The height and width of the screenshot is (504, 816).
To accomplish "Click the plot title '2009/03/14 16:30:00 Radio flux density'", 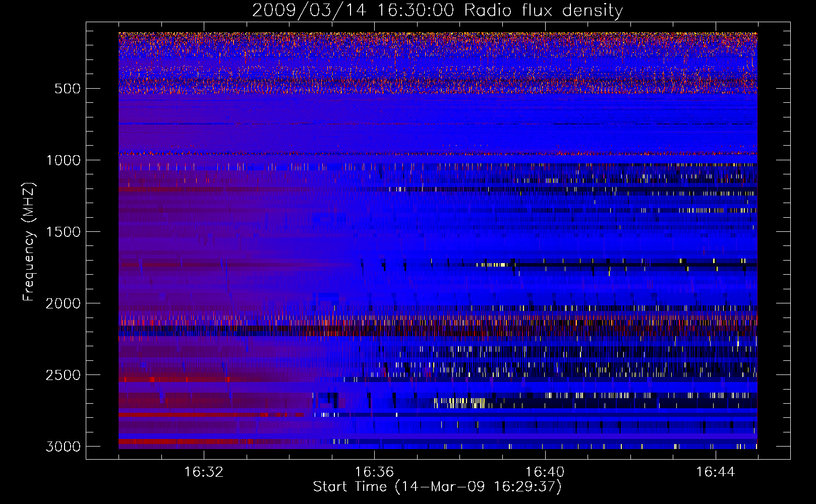I will (x=437, y=10).
